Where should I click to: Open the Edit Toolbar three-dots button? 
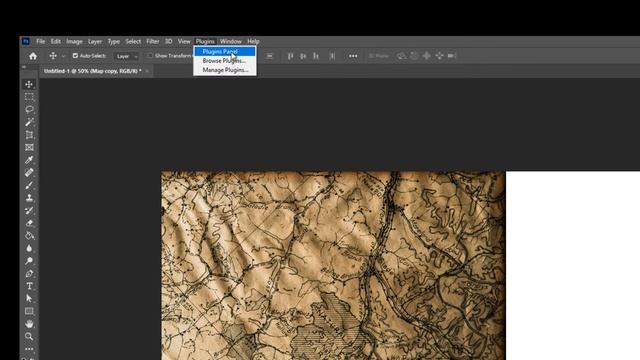[x=29, y=349]
